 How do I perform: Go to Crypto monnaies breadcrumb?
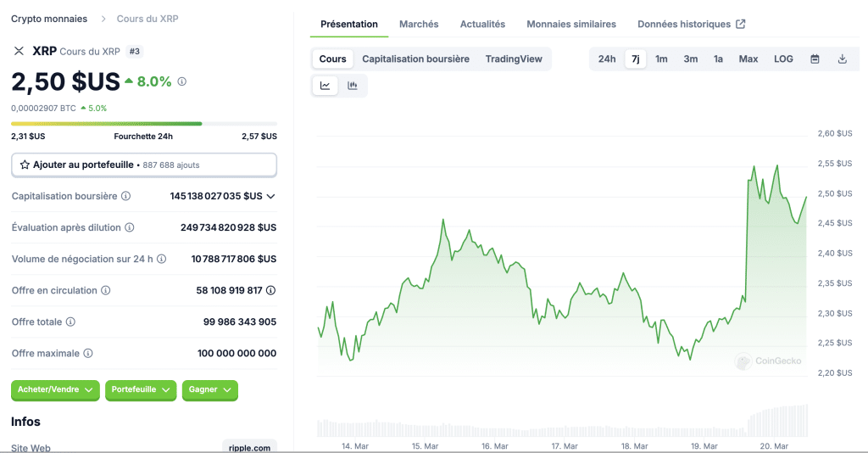(49, 19)
